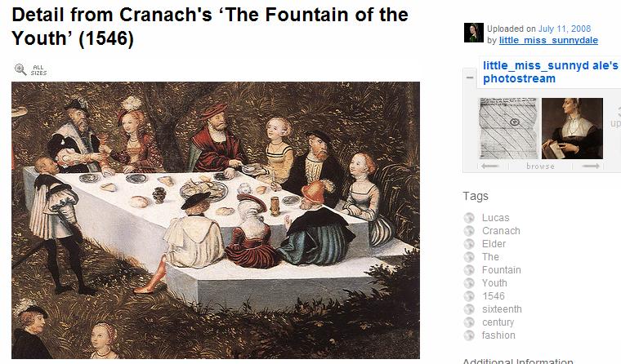This screenshot has width=621, height=364.
Task: Click uploader's avatar buddy icon
Action: (x=474, y=33)
